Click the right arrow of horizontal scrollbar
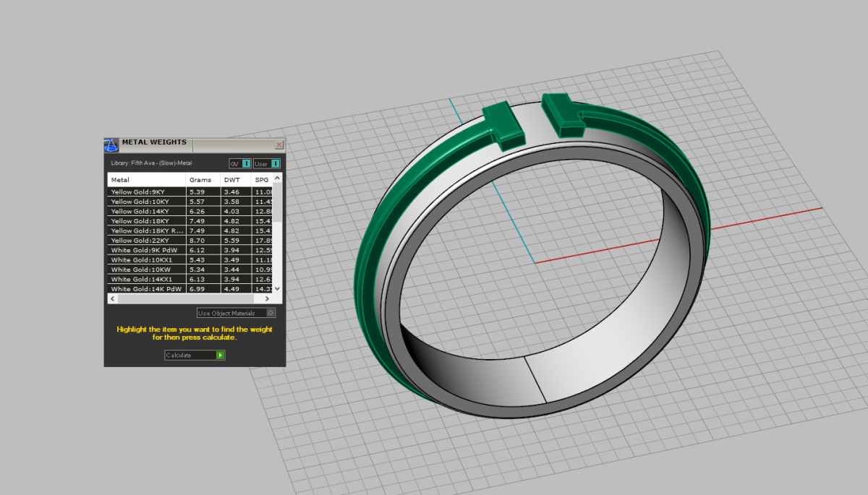The image size is (868, 495). pyautogui.click(x=268, y=298)
